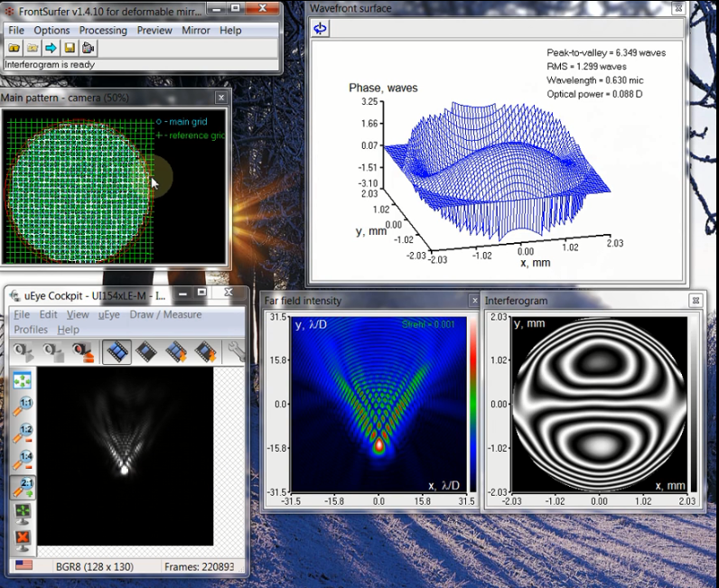719x588 pixels.
Task: Click the second grey camera icon in uEye Cockpit
Action: pos(52,352)
